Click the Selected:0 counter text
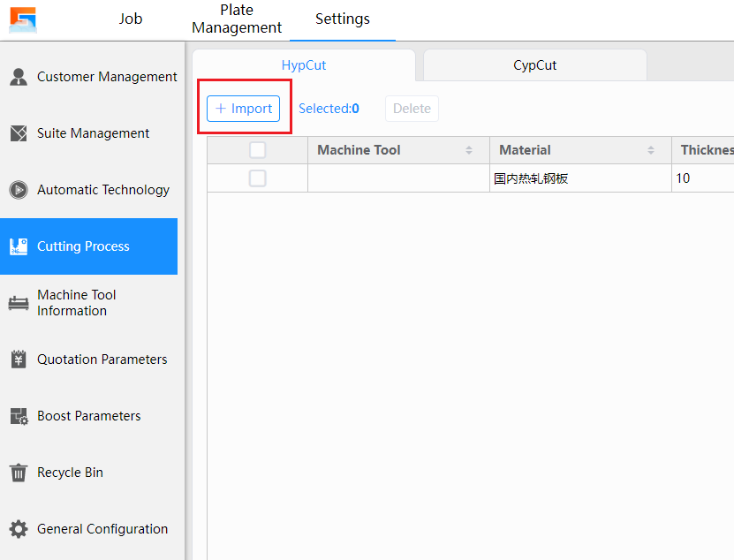The height and width of the screenshot is (560, 734). tap(329, 109)
